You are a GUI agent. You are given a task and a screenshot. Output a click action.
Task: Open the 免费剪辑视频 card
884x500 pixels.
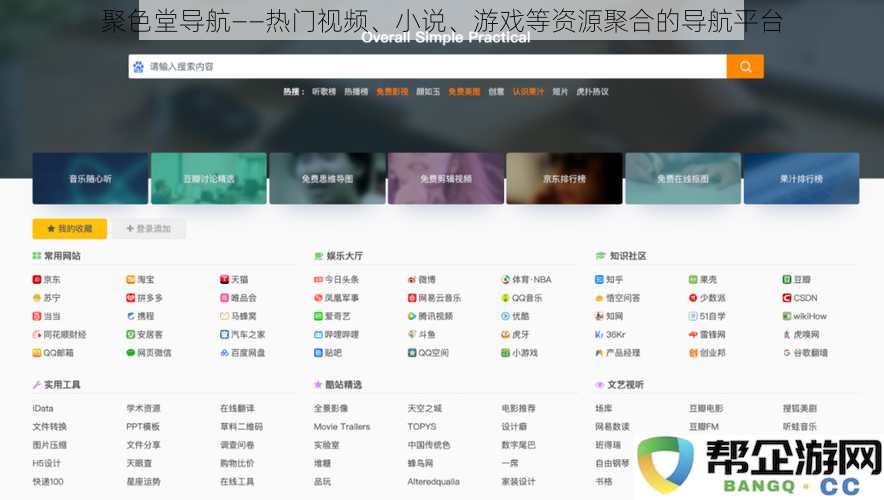click(x=446, y=179)
